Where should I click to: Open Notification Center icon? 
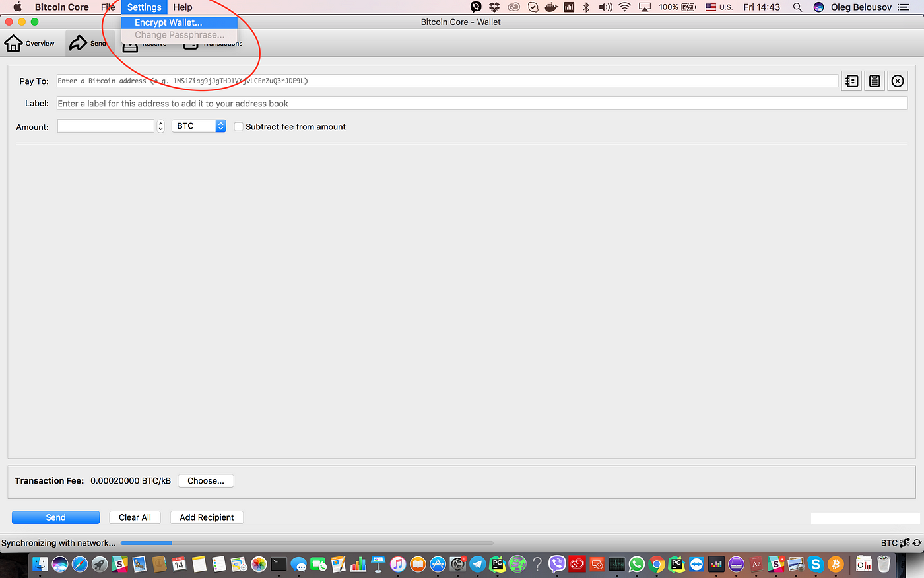904,7
